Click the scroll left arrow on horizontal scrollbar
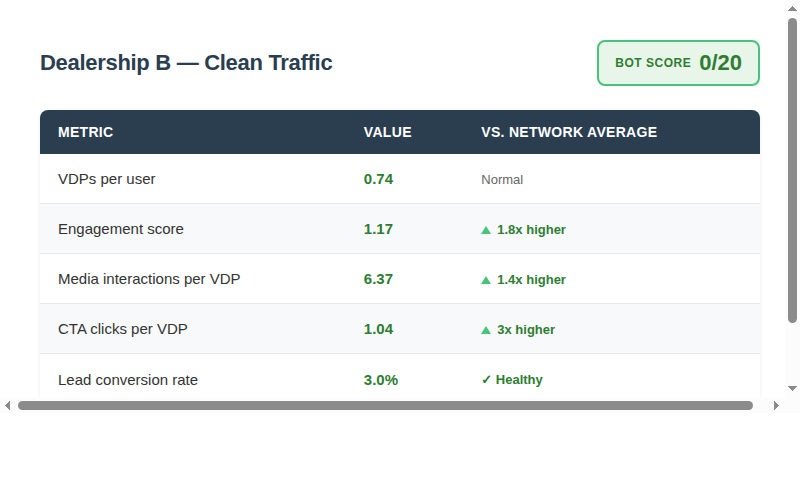 pos(7,406)
